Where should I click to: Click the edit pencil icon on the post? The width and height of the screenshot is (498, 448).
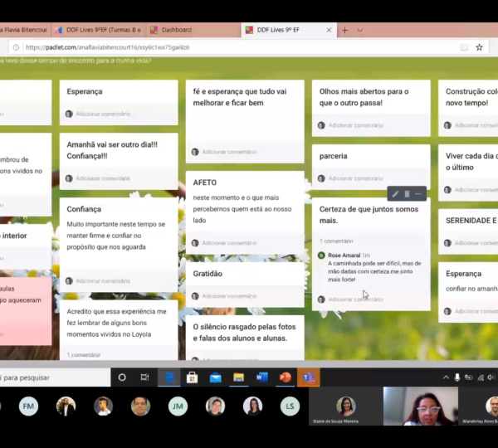395,194
